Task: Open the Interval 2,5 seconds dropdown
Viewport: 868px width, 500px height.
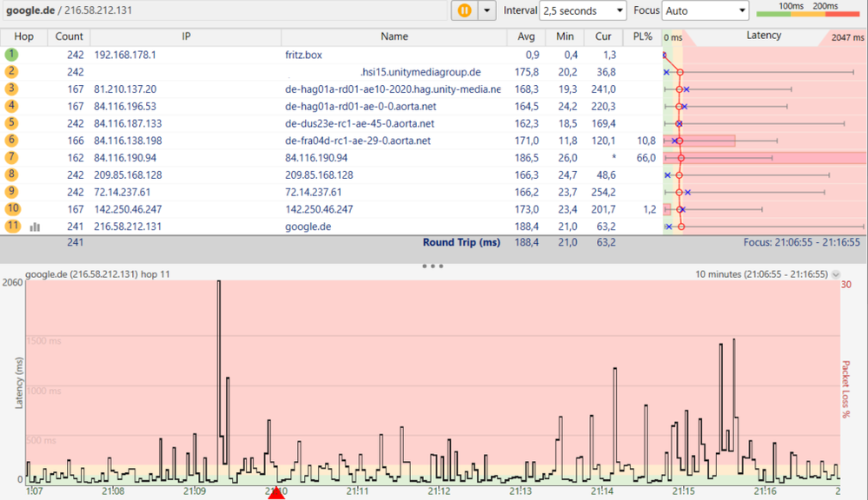Action: 582,10
